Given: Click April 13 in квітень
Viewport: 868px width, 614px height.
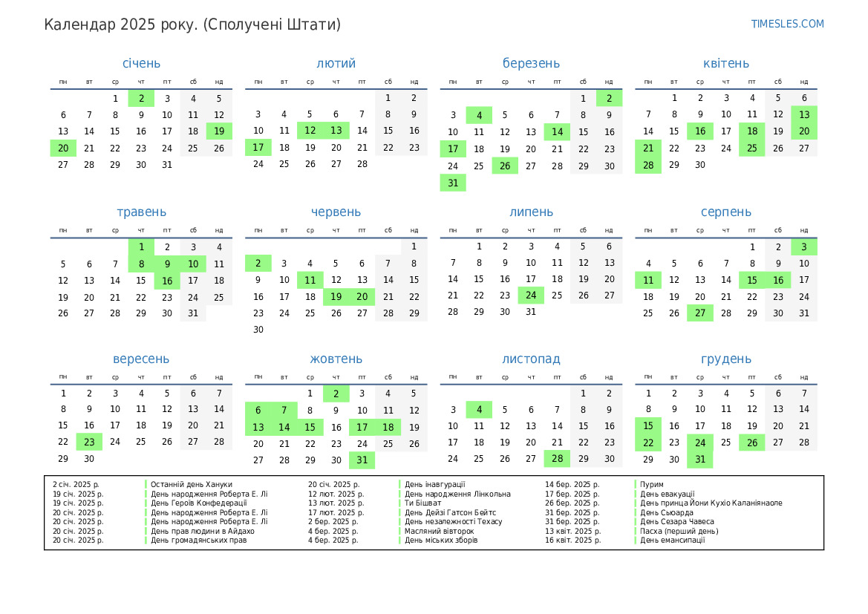Looking at the screenshot, I should click(804, 115).
